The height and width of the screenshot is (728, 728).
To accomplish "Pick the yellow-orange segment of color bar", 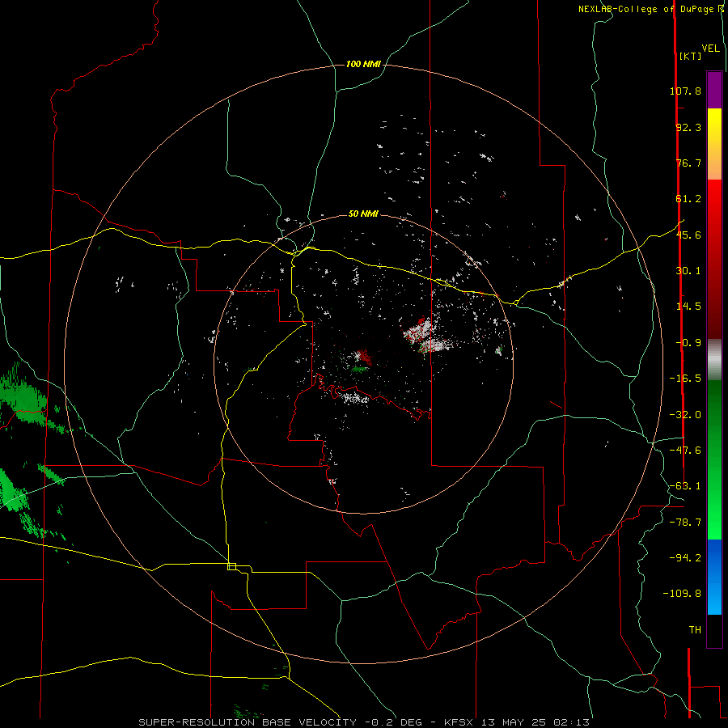I will tap(714, 144).
